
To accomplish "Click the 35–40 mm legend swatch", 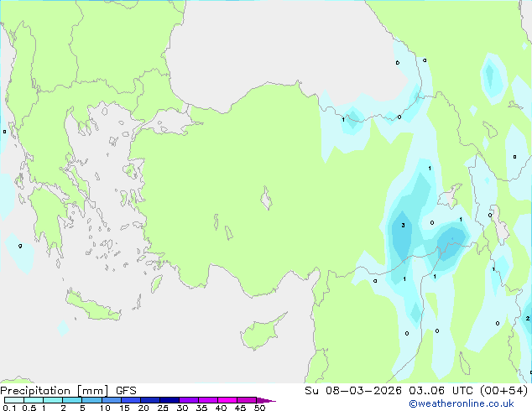I will tap(207, 400).
